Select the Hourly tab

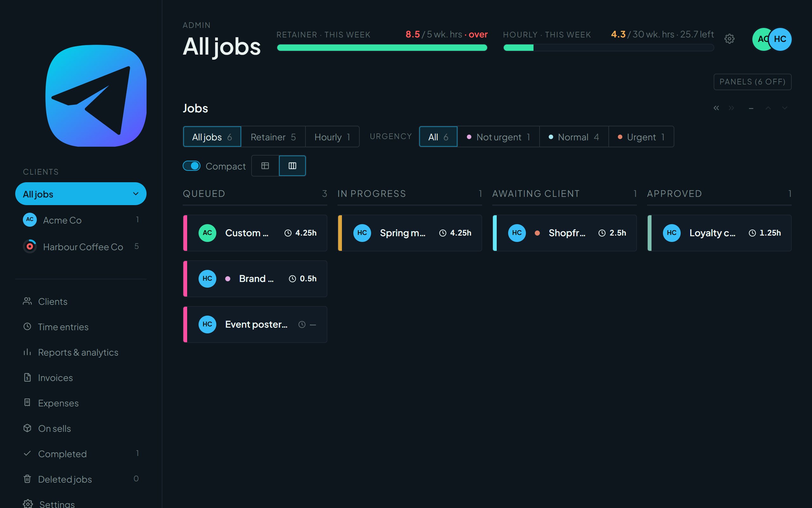click(x=332, y=137)
